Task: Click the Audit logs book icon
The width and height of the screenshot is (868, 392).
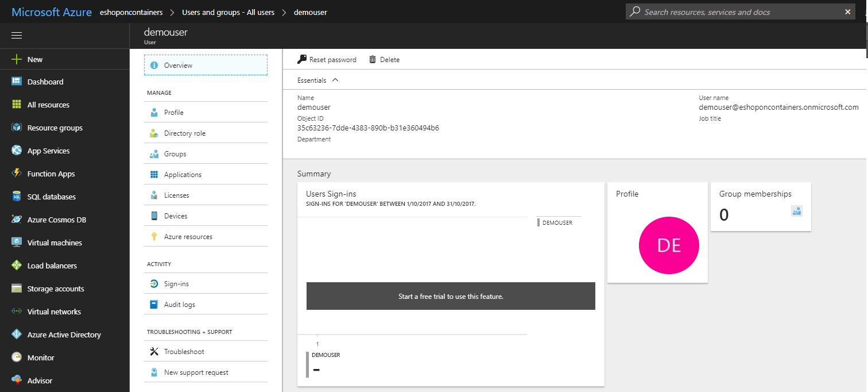Action: pyautogui.click(x=154, y=305)
